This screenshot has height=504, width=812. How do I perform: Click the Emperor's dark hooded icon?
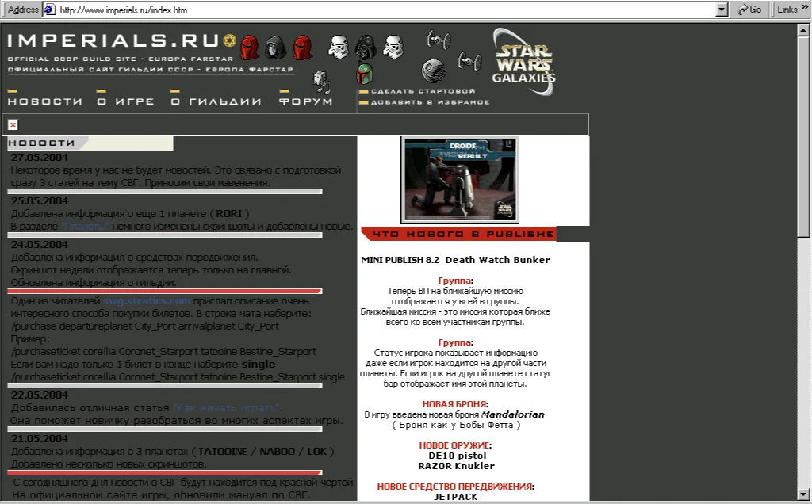pyautogui.click(x=274, y=46)
